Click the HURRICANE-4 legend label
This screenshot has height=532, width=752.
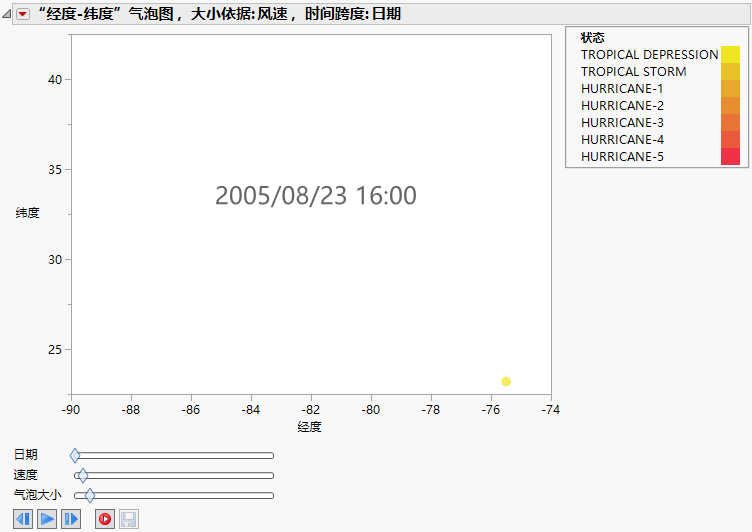tap(622, 140)
